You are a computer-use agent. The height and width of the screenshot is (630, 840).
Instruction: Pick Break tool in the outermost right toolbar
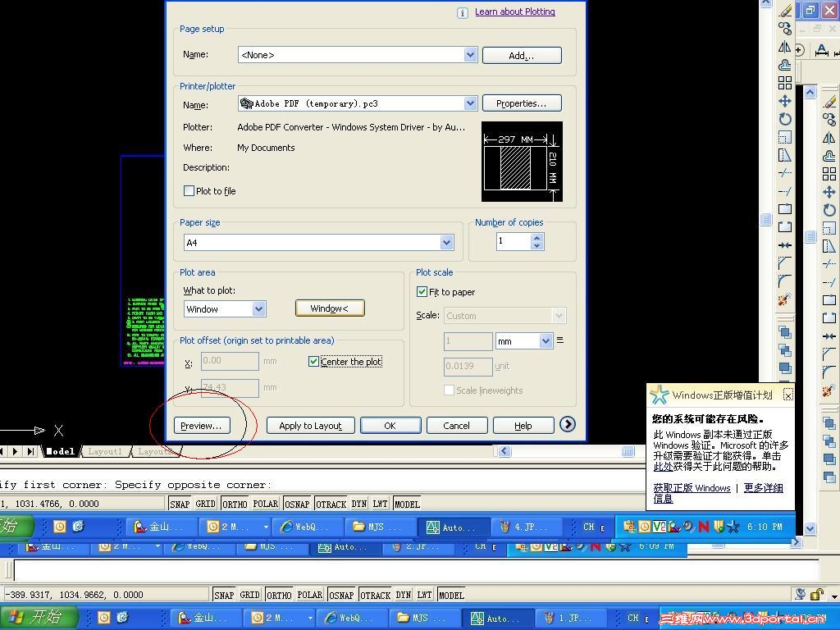(829, 317)
